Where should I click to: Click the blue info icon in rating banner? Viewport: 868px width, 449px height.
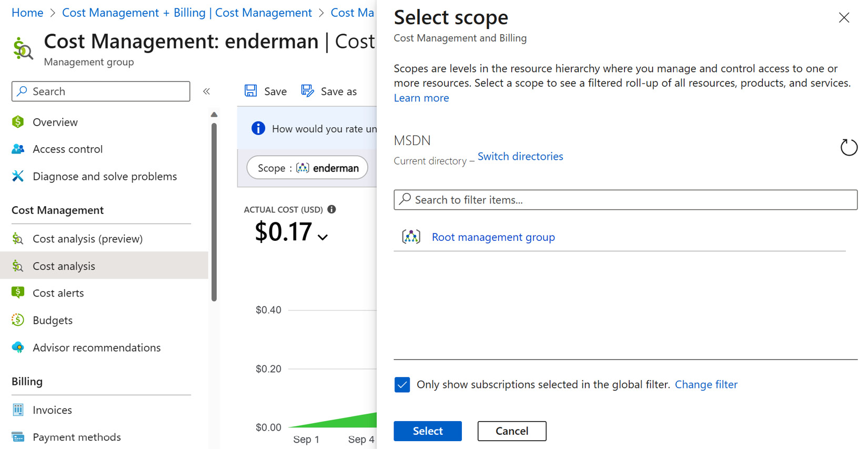(258, 128)
